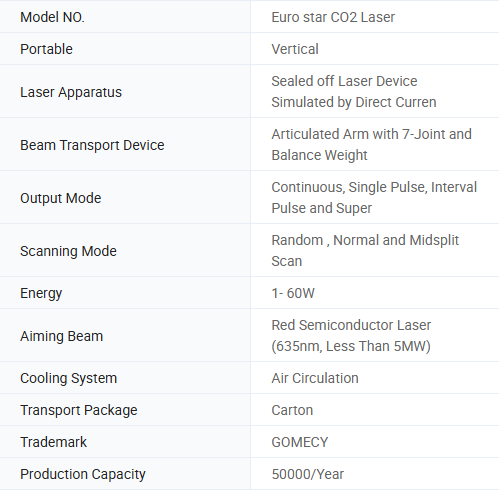The height and width of the screenshot is (493, 499).
Task: Click the 'Laser Apparatus' label
Action: coord(71,92)
